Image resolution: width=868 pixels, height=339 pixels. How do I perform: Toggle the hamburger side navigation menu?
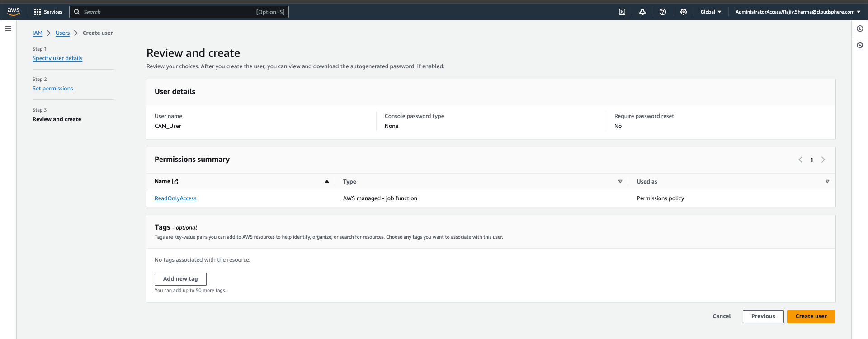[8, 28]
